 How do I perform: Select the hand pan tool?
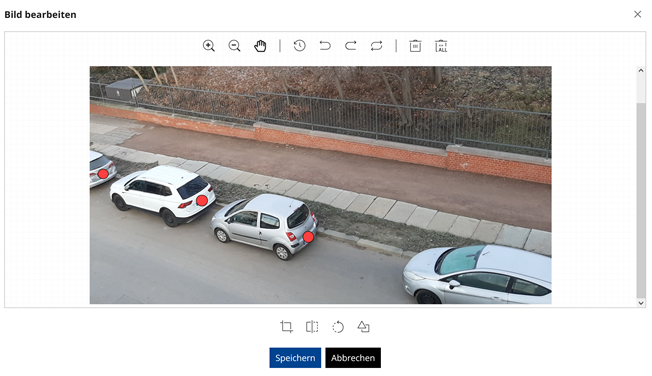260,46
